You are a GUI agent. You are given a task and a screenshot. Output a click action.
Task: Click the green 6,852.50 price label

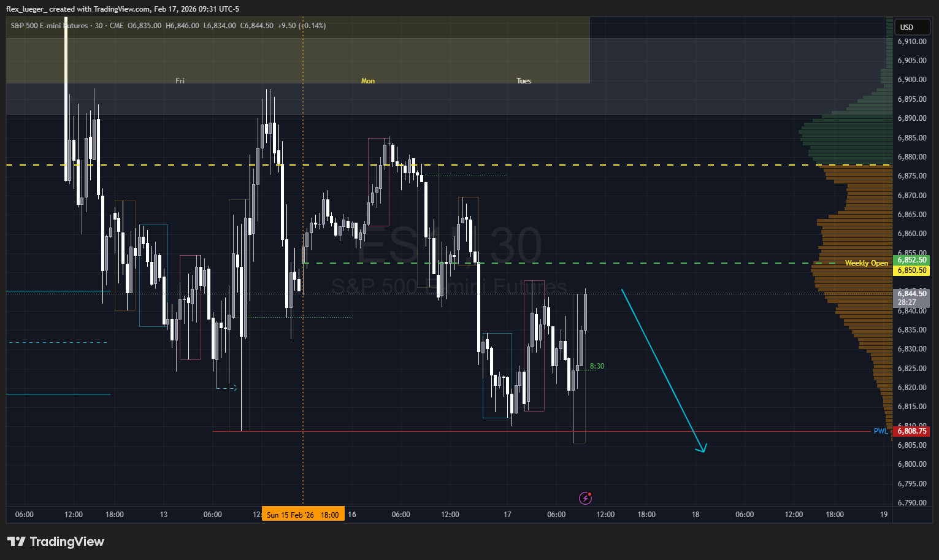click(x=911, y=260)
